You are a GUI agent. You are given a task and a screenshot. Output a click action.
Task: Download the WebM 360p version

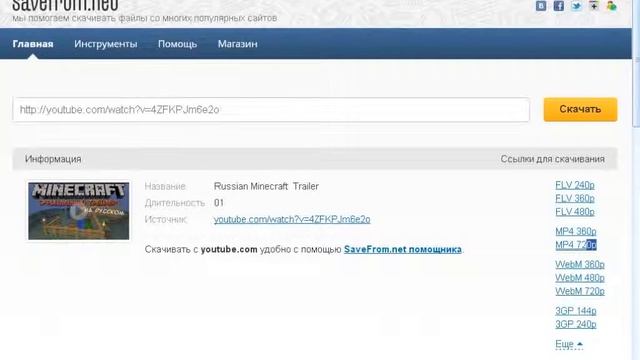(x=580, y=264)
